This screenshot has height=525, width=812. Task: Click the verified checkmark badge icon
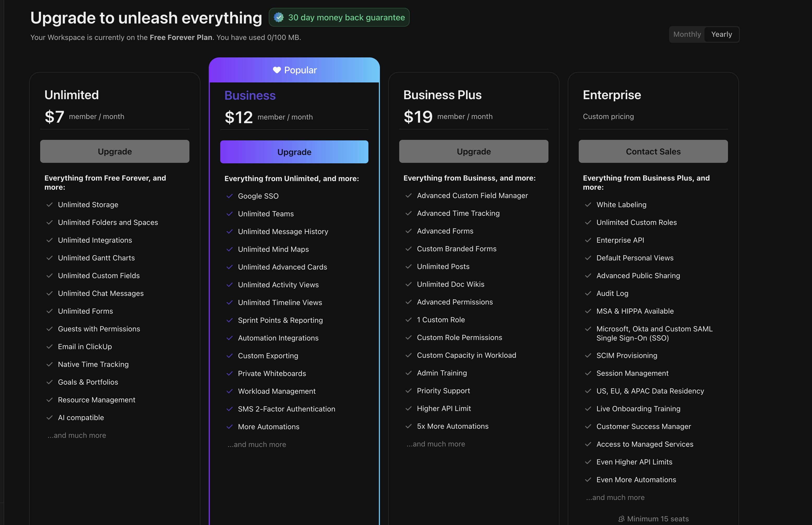[278, 17]
